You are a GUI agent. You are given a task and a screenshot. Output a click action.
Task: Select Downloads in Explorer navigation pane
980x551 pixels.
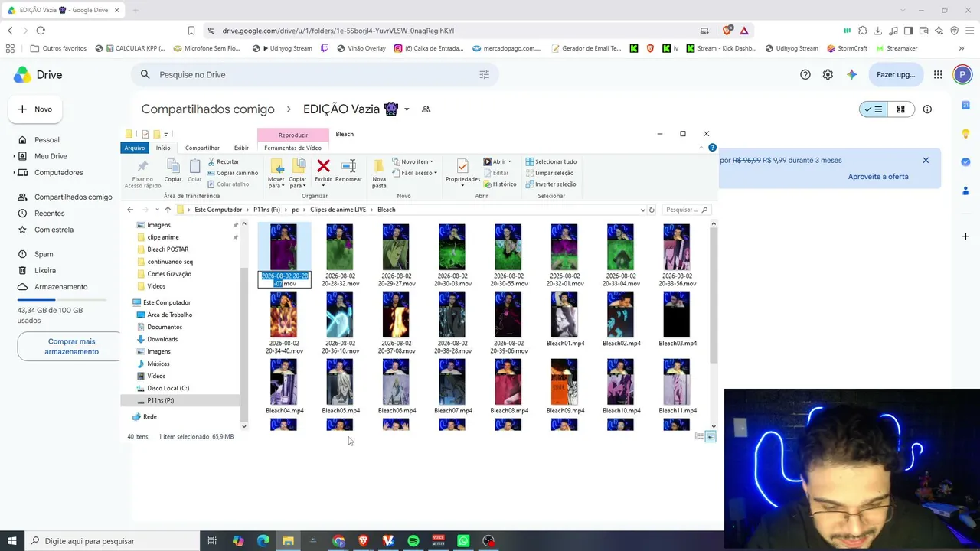click(x=162, y=339)
